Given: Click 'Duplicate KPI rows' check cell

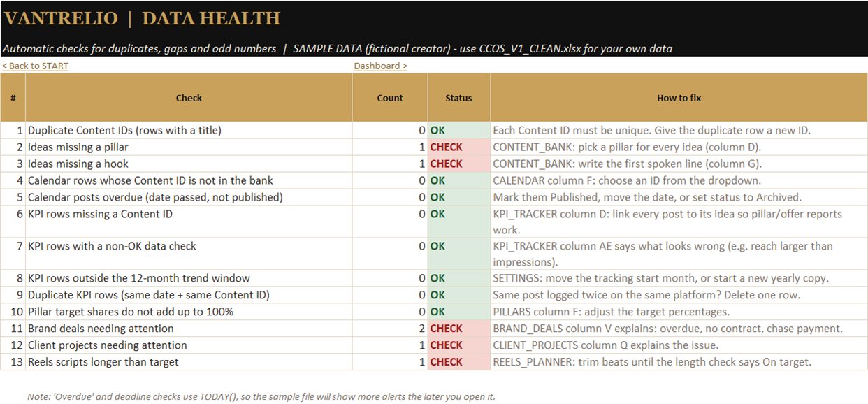Looking at the screenshot, I should click(189, 295).
